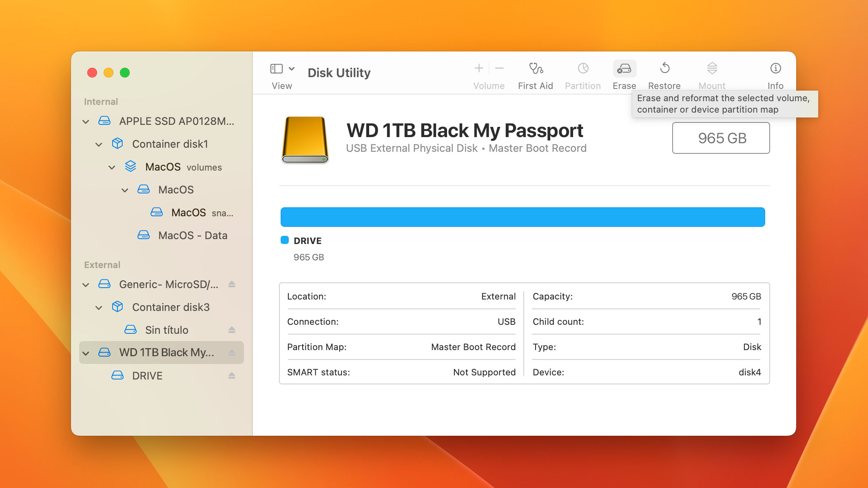Collapse the Container disk3 row

(99, 308)
